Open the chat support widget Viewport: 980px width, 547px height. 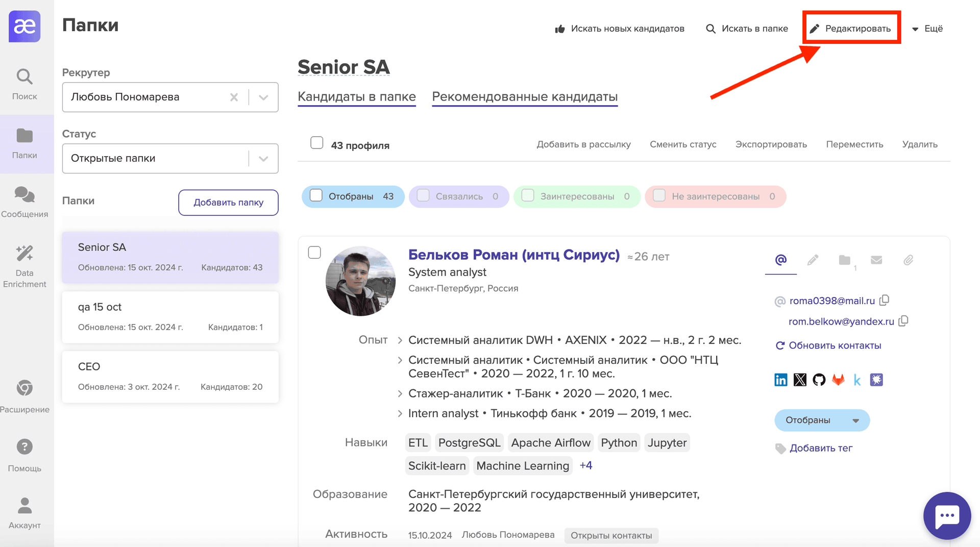click(947, 515)
